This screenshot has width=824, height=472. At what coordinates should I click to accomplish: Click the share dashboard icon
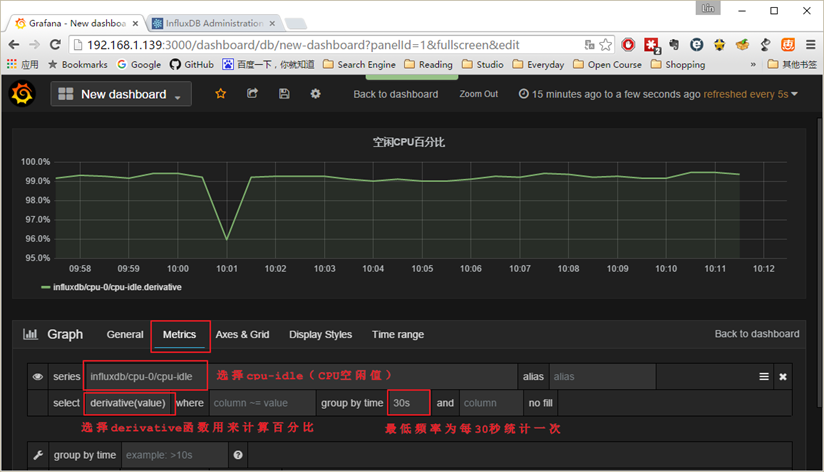coord(252,94)
